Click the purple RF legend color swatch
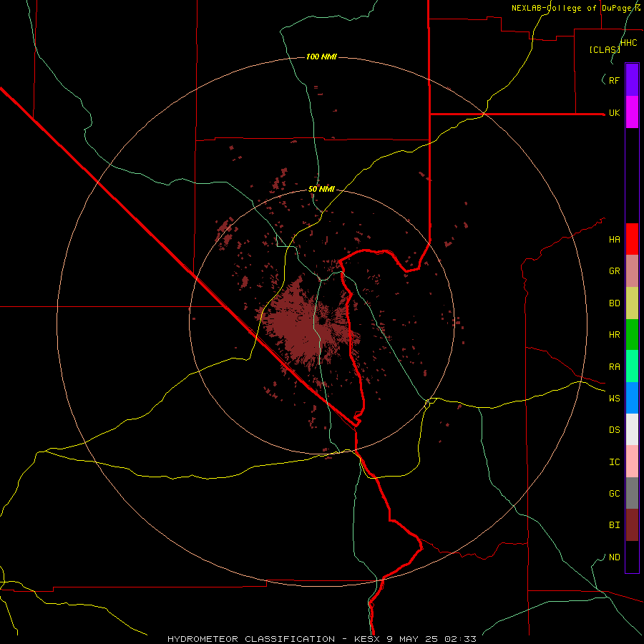644x644 pixels. (632, 79)
